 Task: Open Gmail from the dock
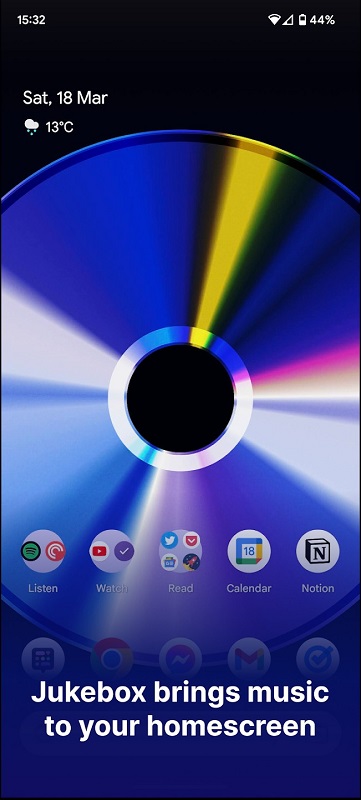pos(249,660)
